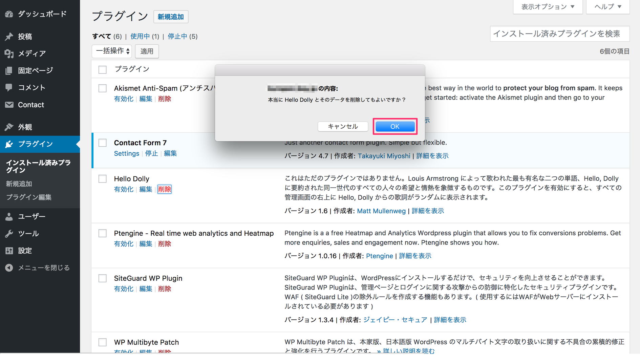
Task: Check the Akismet Anti-Spam checkbox
Action: [x=103, y=88]
